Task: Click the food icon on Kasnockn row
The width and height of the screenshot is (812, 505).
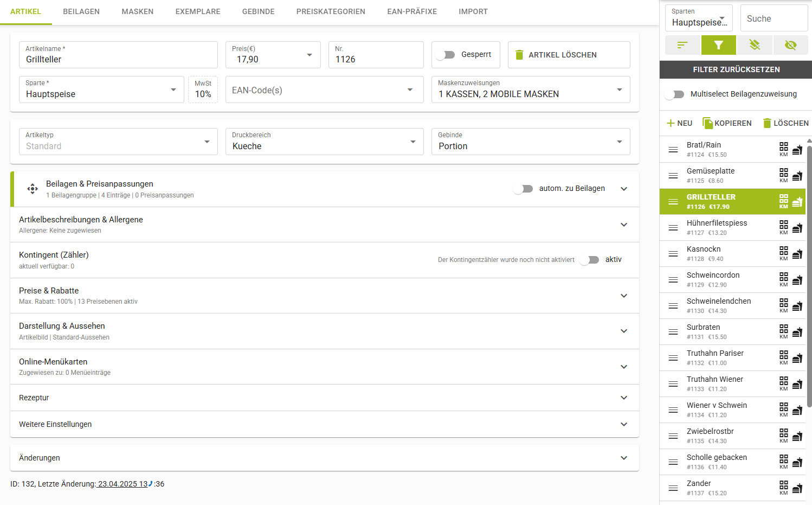Action: 797,254
